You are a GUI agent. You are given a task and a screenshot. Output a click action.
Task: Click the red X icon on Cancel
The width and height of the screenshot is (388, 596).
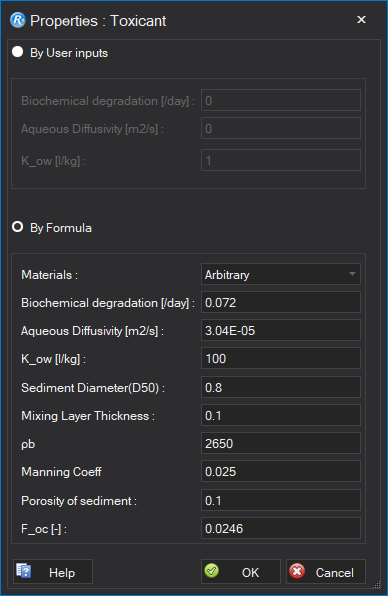point(297,571)
